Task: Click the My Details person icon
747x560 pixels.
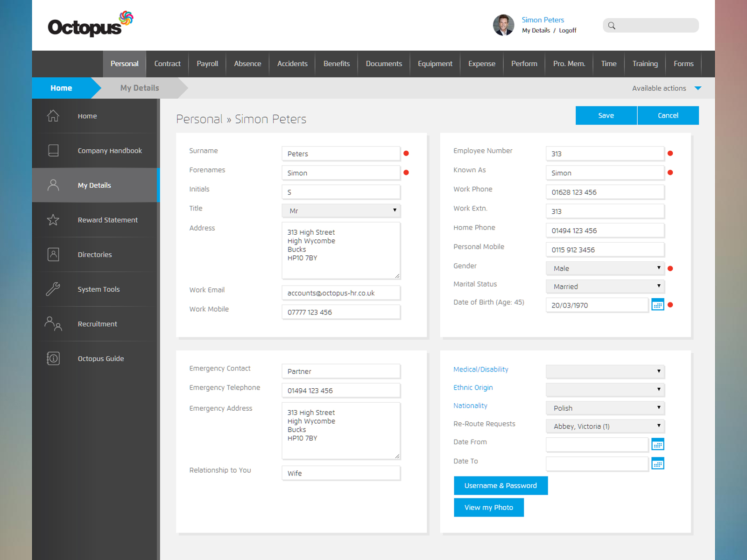Action: tap(53, 185)
